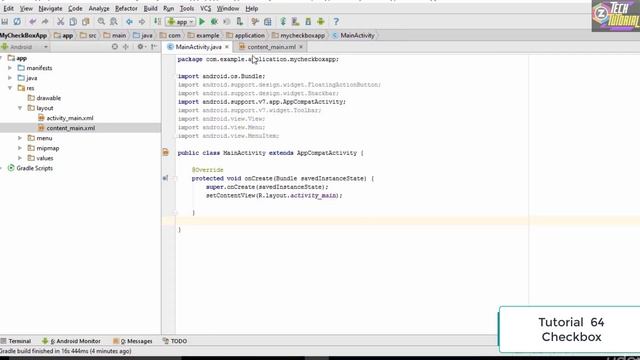The height and width of the screenshot is (360, 640).
Task: Select the drawable folder in tree
Action: pos(44,98)
